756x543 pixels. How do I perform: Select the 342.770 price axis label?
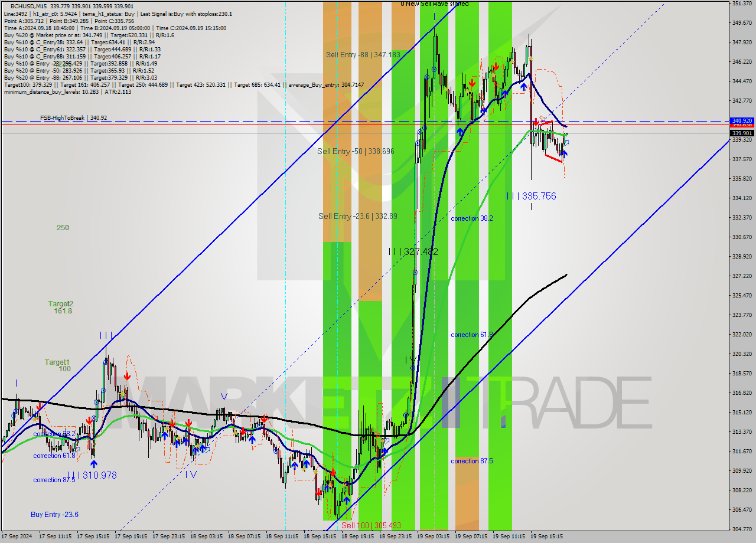(742, 101)
